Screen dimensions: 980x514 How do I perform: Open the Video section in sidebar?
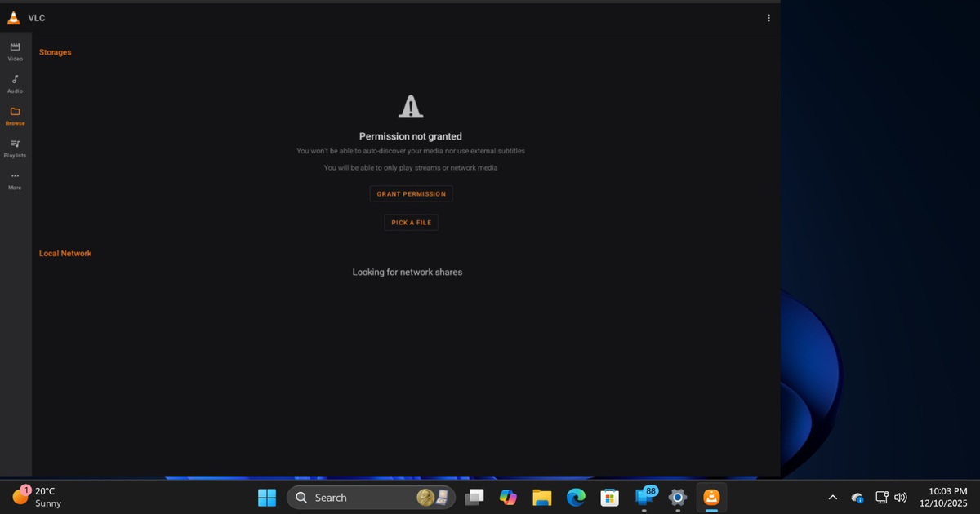[15, 51]
